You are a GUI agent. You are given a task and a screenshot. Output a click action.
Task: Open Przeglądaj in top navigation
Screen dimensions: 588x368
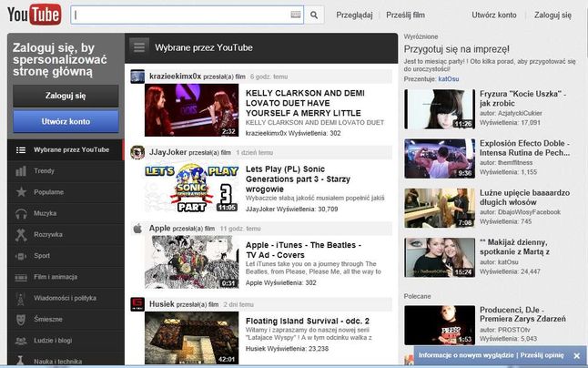click(x=354, y=15)
